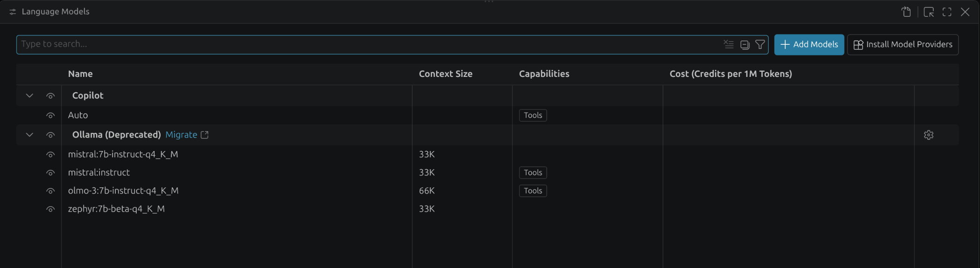
Task: Click the collapse all groups icon
Action: [745, 45]
